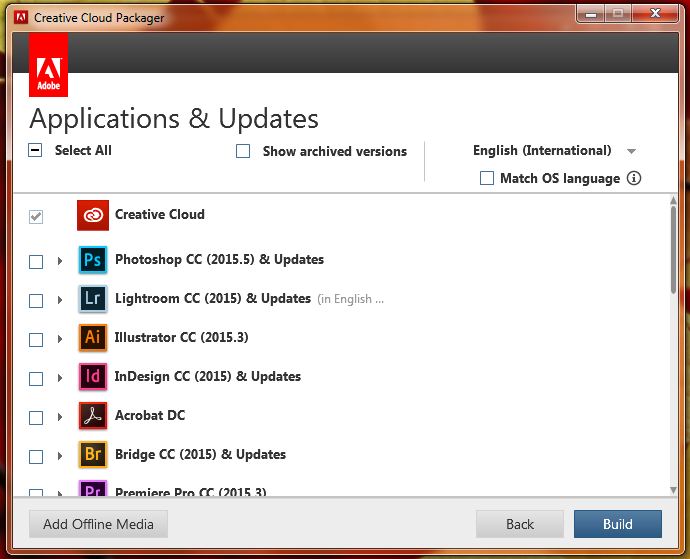The width and height of the screenshot is (690, 559).
Task: Close the Creative Cloud Packager window
Action: tap(655, 14)
